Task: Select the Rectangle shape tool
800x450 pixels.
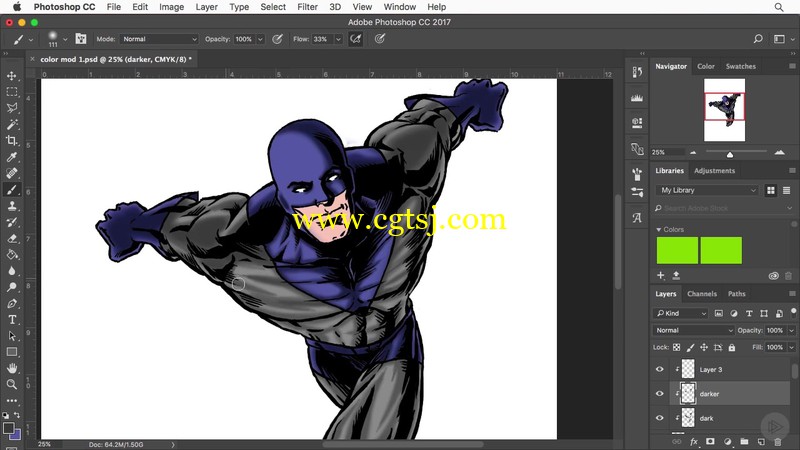Action: tap(11, 352)
